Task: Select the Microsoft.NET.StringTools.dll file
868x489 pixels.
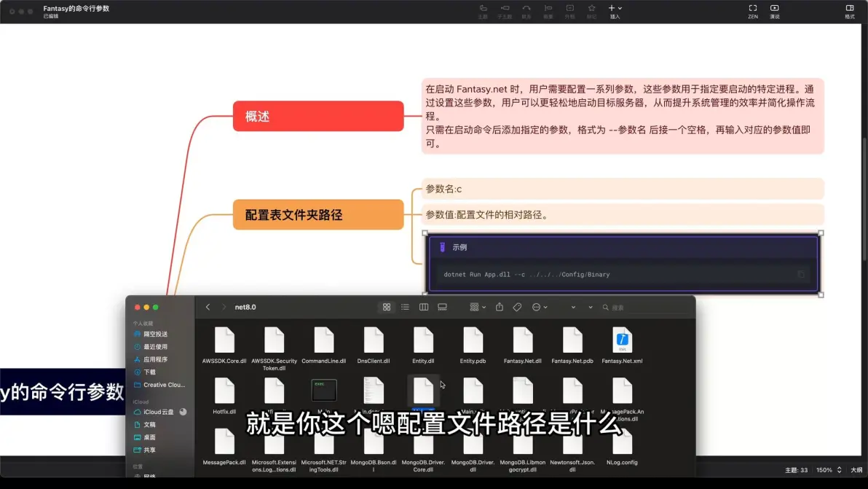Action: click(x=324, y=450)
